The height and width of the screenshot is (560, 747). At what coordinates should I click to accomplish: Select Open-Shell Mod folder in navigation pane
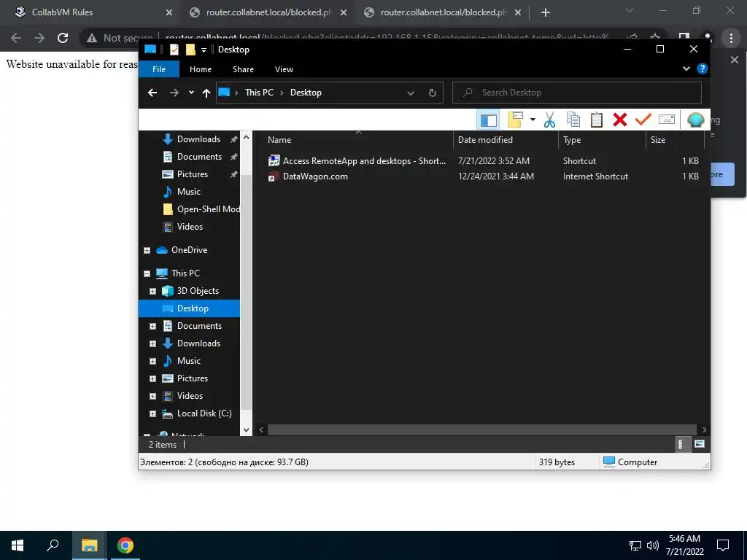[201, 209]
